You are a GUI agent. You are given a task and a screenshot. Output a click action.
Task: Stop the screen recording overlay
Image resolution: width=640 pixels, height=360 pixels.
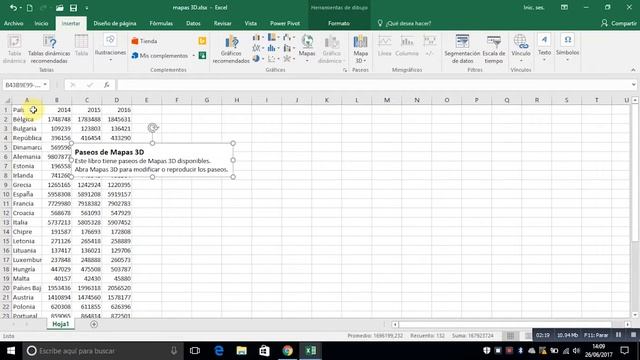(633, 335)
